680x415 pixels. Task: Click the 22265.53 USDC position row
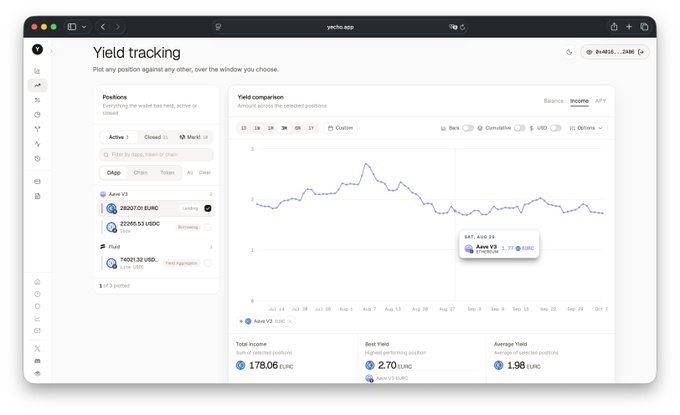tap(157, 227)
